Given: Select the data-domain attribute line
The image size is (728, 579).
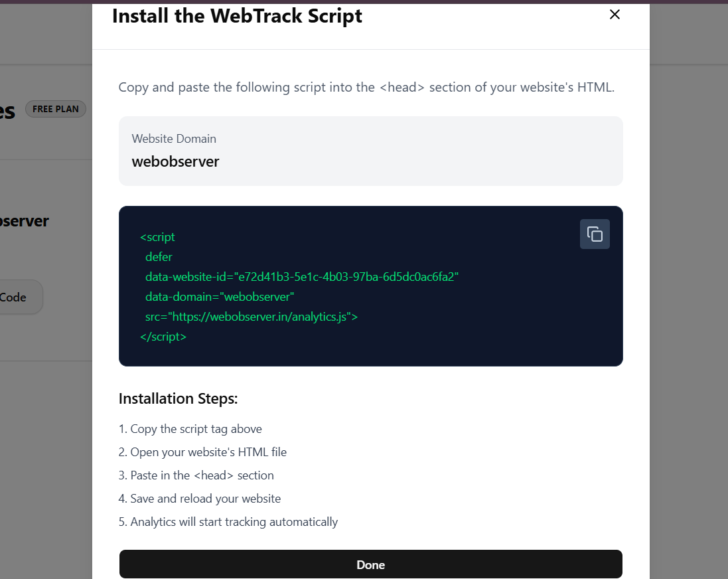Looking at the screenshot, I should point(219,297).
